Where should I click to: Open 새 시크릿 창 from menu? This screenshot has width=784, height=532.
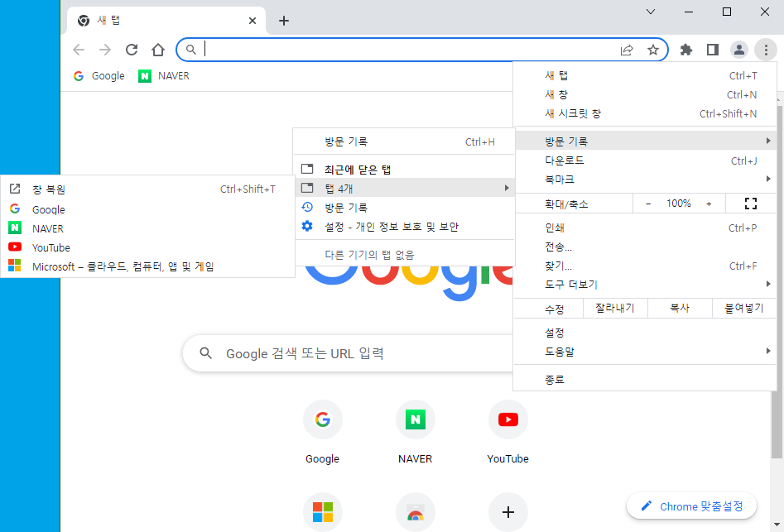[x=645, y=113]
